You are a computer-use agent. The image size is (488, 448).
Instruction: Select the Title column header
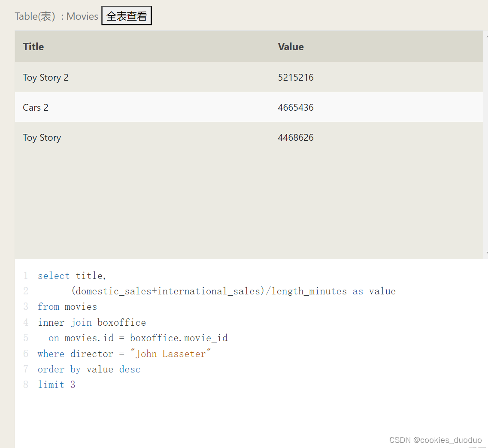[33, 47]
